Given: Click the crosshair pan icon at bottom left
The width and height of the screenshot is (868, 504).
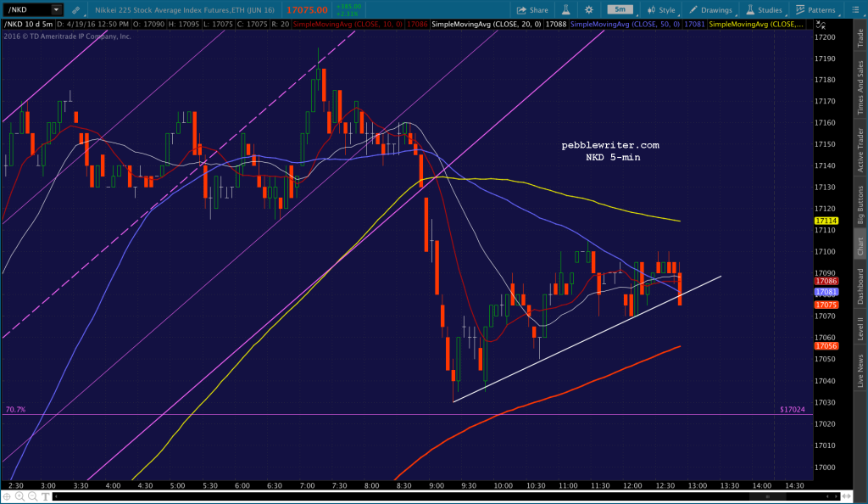Looking at the screenshot, I should 7,497.
